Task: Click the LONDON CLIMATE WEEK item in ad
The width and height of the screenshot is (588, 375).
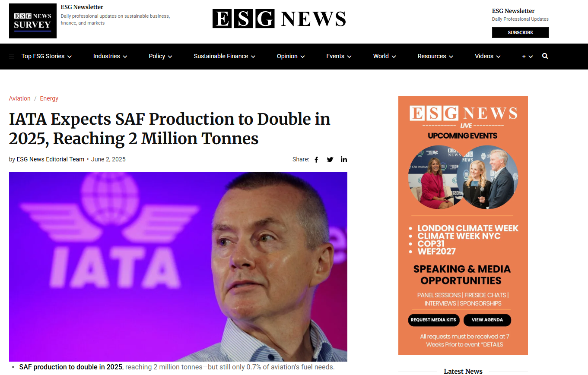Action: tap(468, 228)
